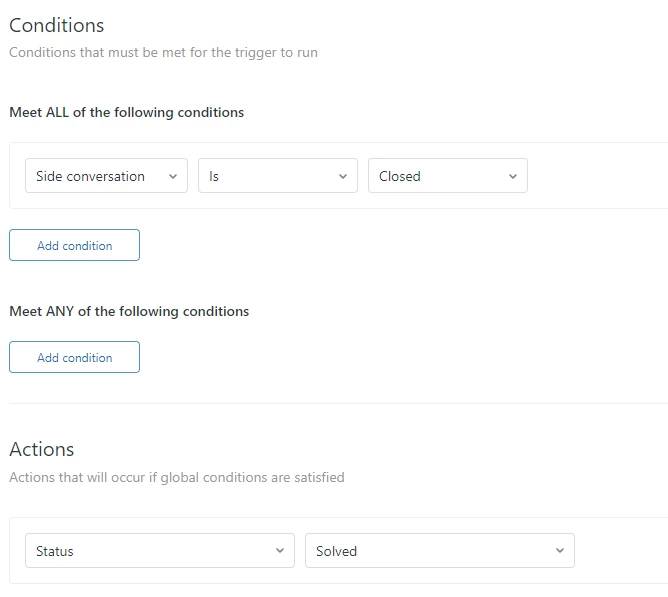Select the Meet ANY conditions label
This screenshot has width=668, height=597.
129,311
